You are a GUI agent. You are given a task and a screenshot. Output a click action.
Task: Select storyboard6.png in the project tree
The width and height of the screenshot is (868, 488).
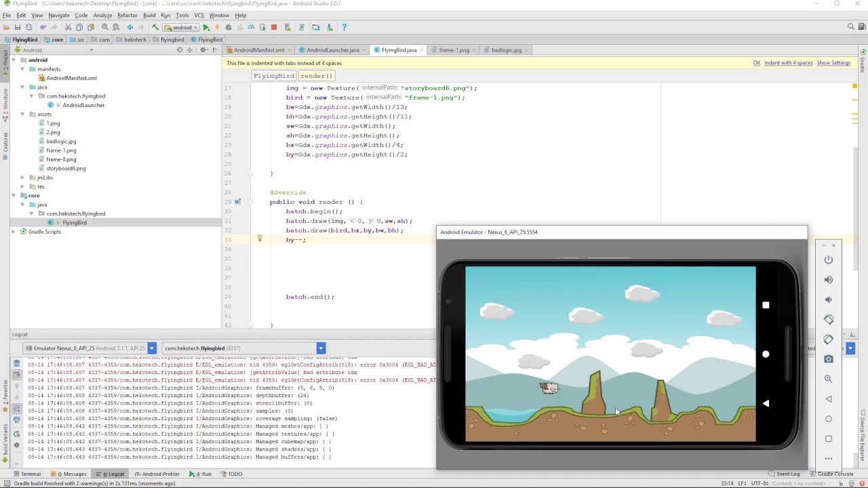click(x=66, y=168)
